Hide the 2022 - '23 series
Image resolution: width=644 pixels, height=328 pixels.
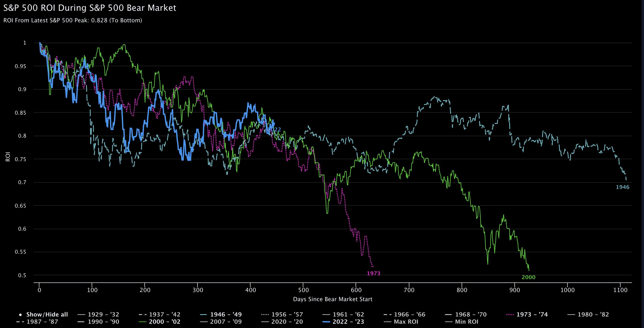tap(343, 322)
